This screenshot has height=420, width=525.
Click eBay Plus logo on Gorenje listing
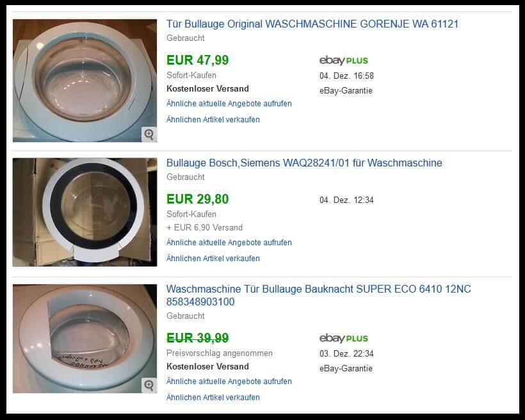coord(344,61)
